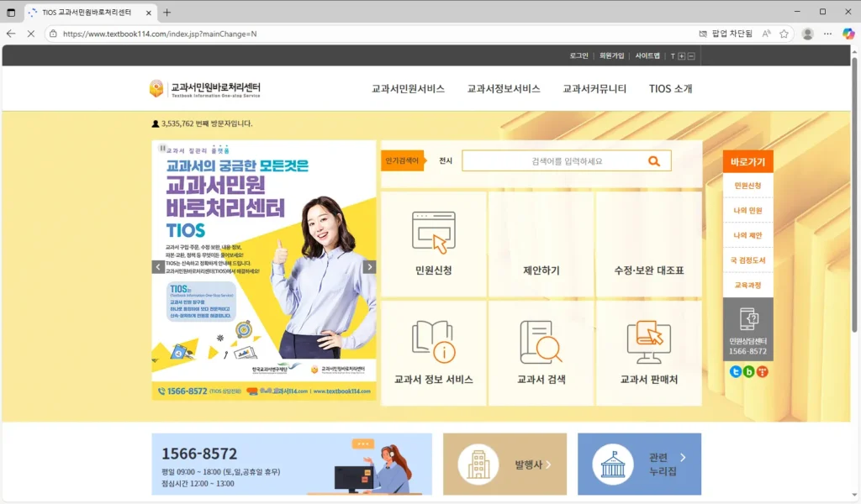Open 나의 민원 in shortcut sidebar
The width and height of the screenshot is (861, 504).
(x=747, y=210)
